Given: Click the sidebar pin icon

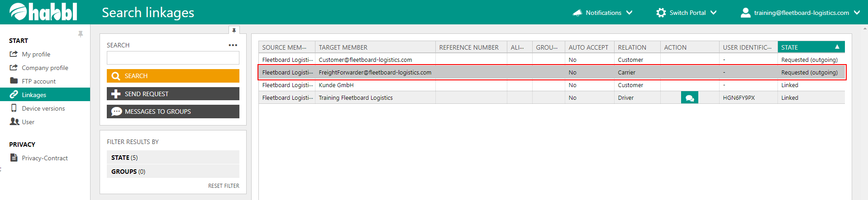Looking at the screenshot, I should click(81, 34).
